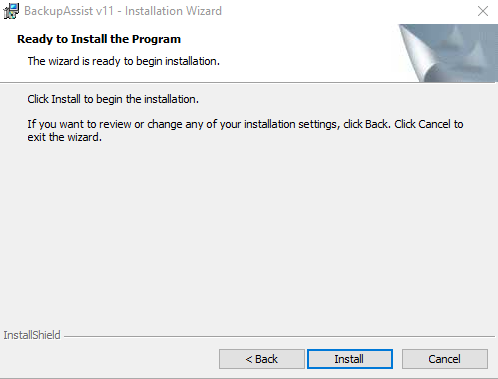Open the BackupAssist installer icon system menu
This screenshot has width=498, height=379.
(11, 11)
